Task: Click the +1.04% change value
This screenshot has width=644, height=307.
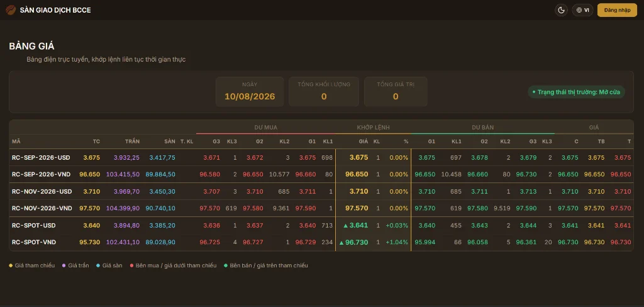Action: click(397, 242)
